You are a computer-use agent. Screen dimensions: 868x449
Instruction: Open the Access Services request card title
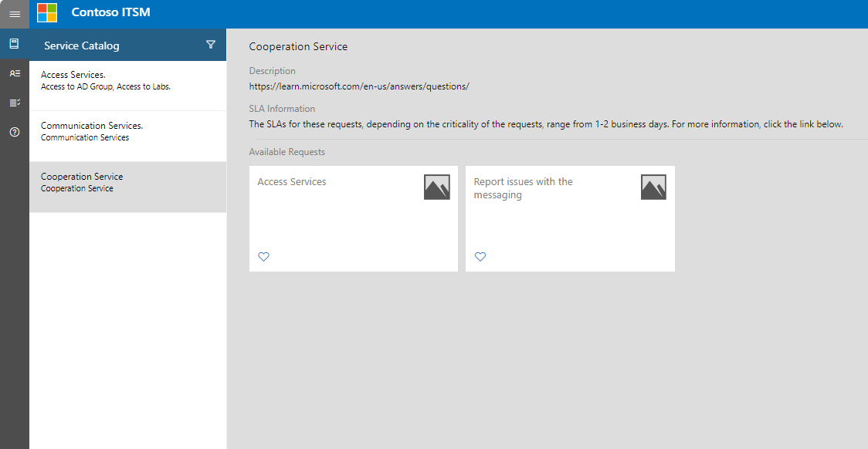pyautogui.click(x=292, y=181)
